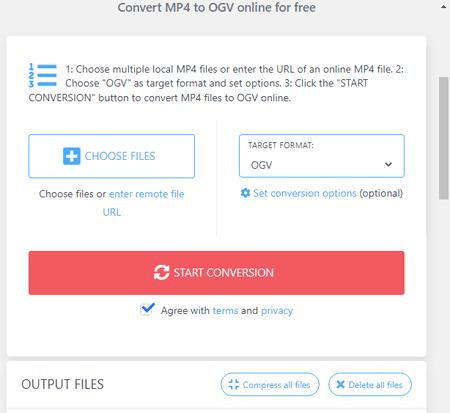Click the gear icon beside conversion options

coord(245,193)
